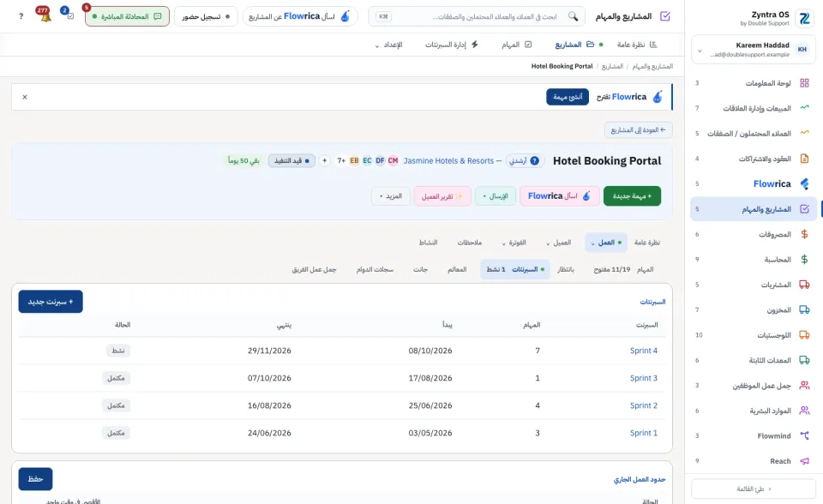
Task: Click the search magnifier icon
Action: pos(573,16)
